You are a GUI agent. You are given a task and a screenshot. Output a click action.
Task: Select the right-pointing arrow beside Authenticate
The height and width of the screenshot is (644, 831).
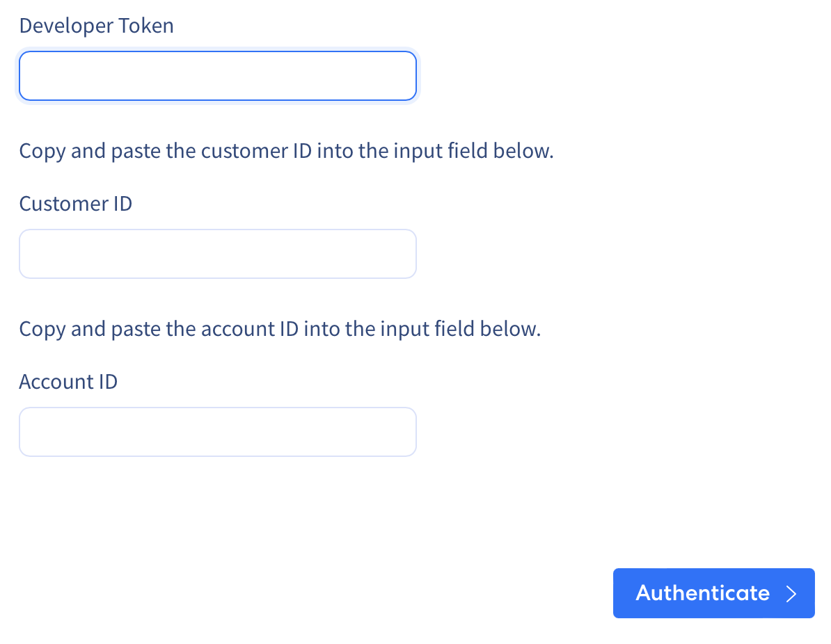(791, 594)
